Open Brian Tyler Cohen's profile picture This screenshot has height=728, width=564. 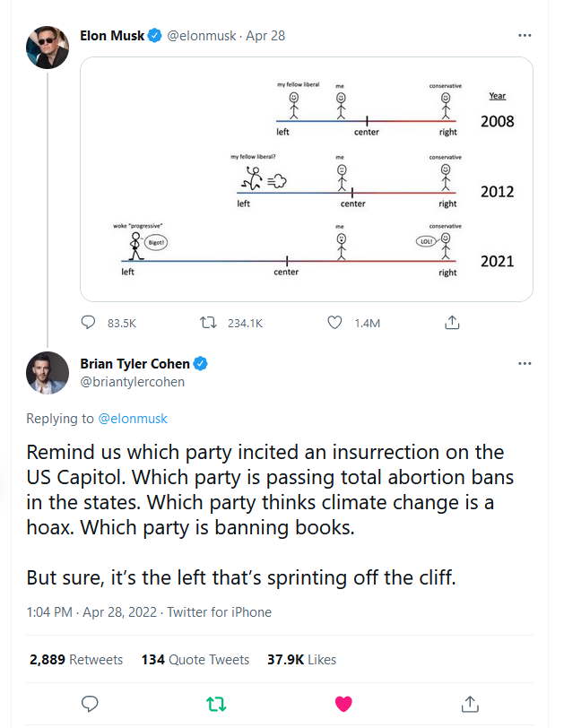pos(48,373)
